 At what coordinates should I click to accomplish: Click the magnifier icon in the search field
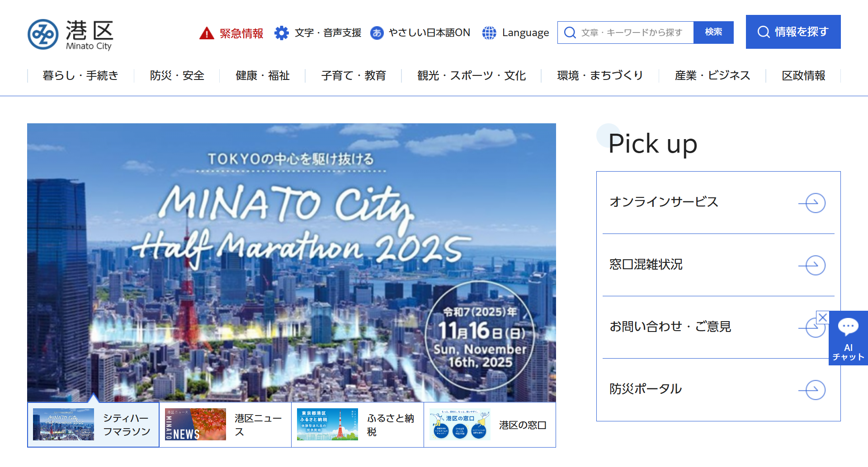[570, 33]
